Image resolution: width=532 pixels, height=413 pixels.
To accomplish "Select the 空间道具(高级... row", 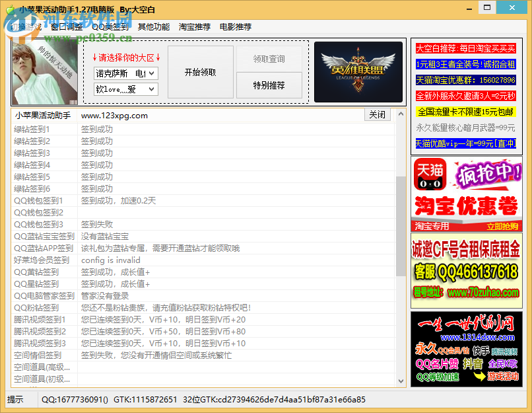I will point(203,367).
